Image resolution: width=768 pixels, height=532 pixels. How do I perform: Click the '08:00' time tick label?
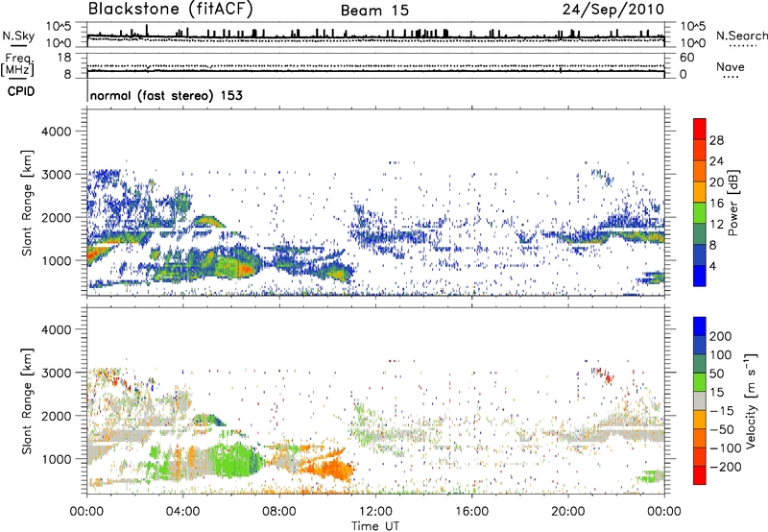tap(279, 512)
